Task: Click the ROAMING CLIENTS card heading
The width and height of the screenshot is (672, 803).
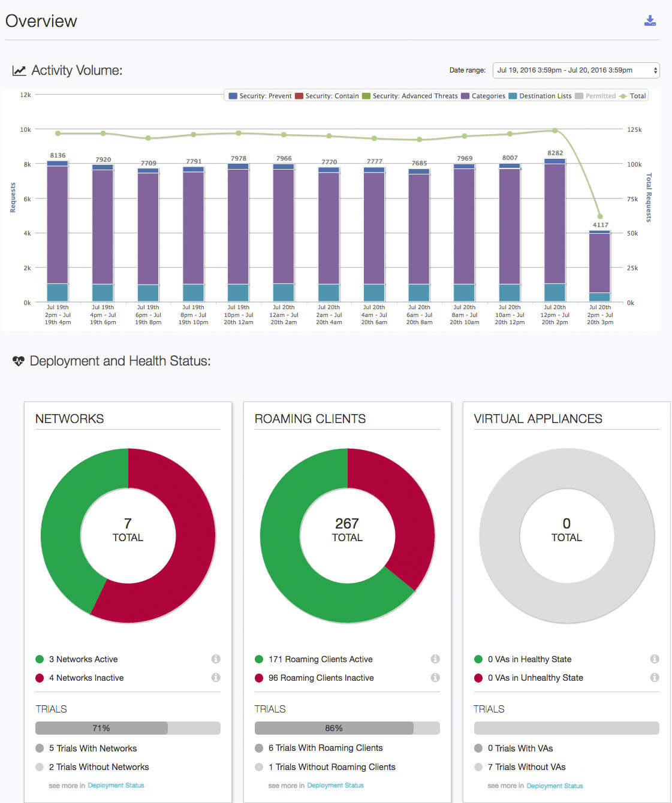Action: coord(310,419)
